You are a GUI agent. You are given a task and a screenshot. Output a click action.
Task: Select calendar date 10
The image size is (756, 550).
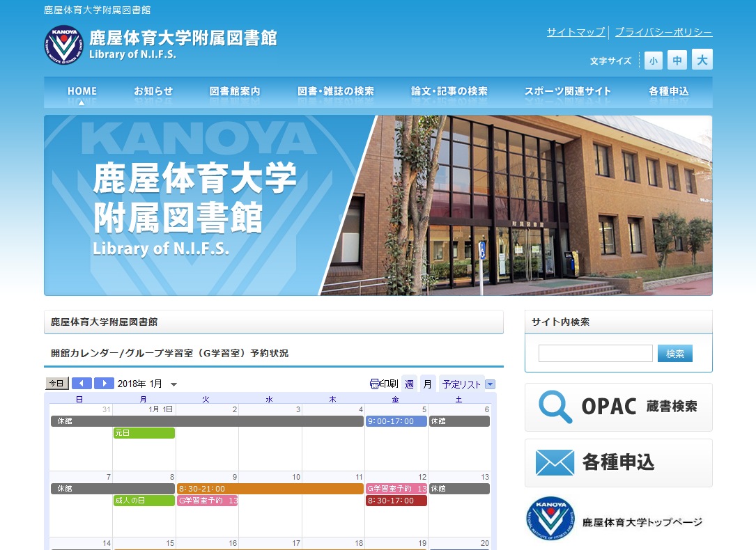click(296, 477)
